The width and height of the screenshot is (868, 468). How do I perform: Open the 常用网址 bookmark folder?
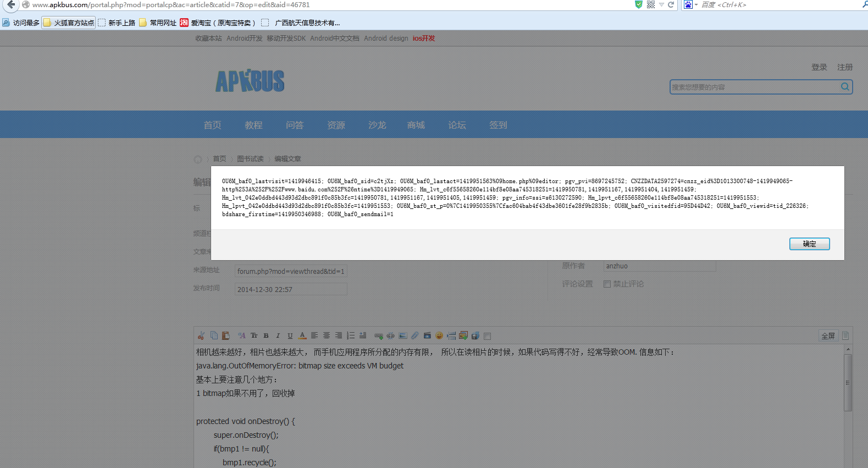click(158, 23)
